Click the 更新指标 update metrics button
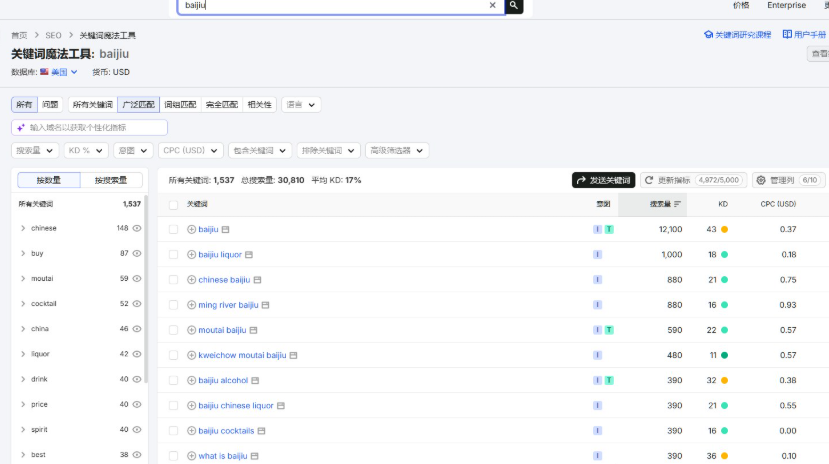The image size is (829, 464). [694, 180]
